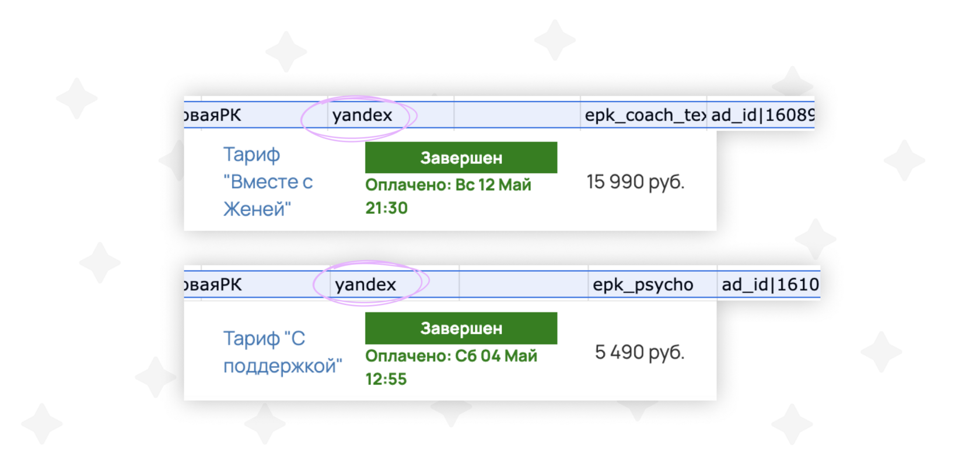This screenshot has height=463, width=980.
Task: Select the epk_psycho cell
Action: 643,285
